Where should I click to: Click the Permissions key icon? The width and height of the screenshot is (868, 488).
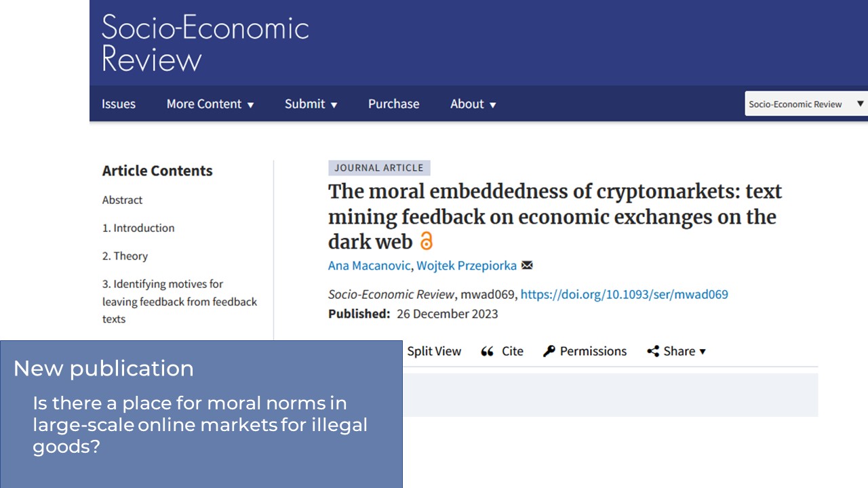(549, 351)
